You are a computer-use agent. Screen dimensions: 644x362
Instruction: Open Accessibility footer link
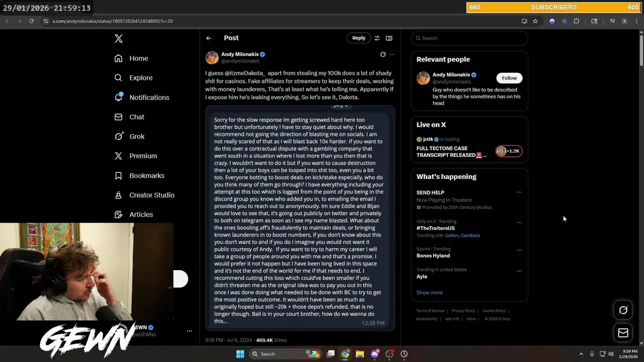tap(427, 319)
